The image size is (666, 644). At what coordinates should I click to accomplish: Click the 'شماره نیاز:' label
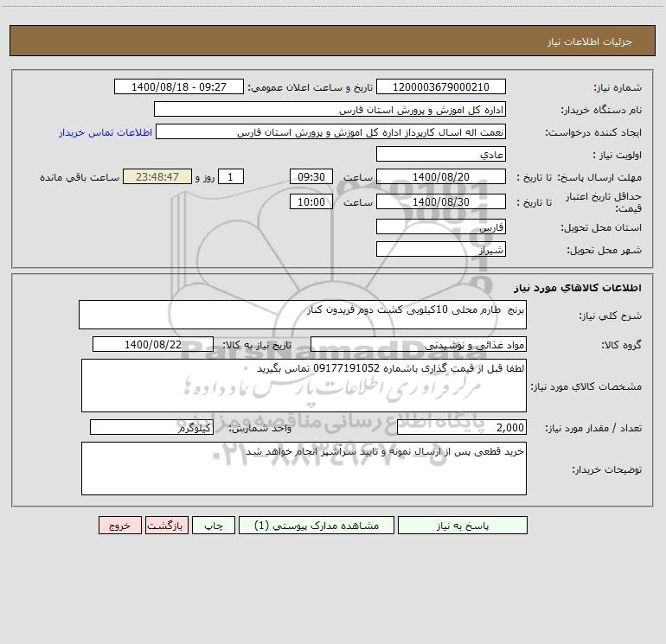pos(618,87)
